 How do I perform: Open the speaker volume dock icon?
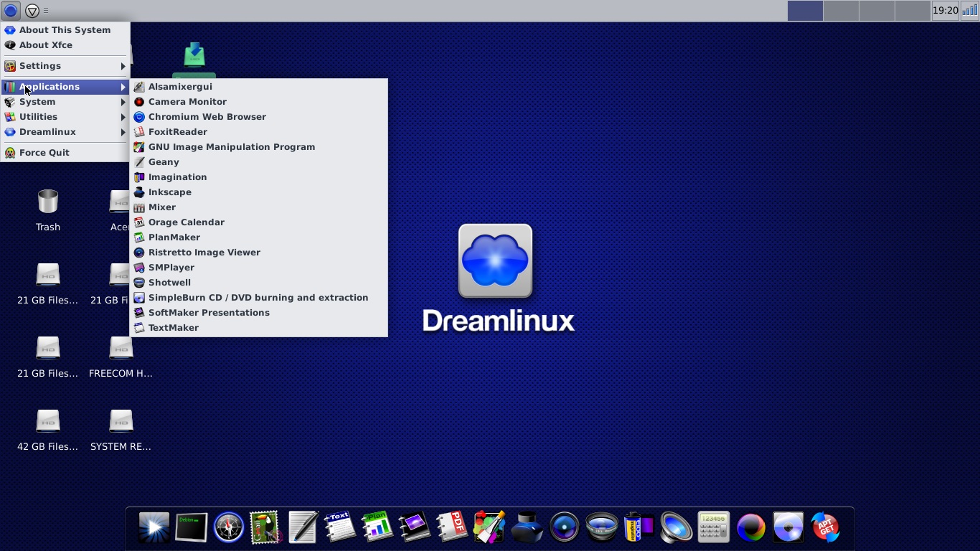[676, 528]
